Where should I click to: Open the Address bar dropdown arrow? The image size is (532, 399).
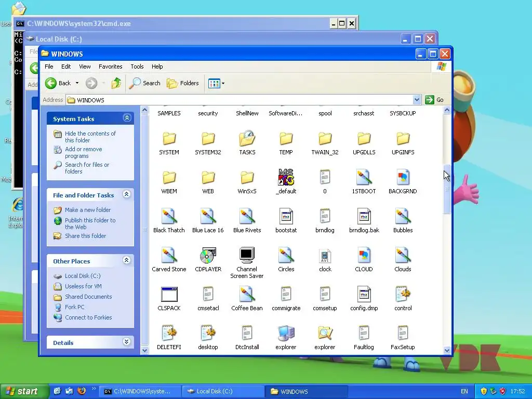tap(417, 100)
